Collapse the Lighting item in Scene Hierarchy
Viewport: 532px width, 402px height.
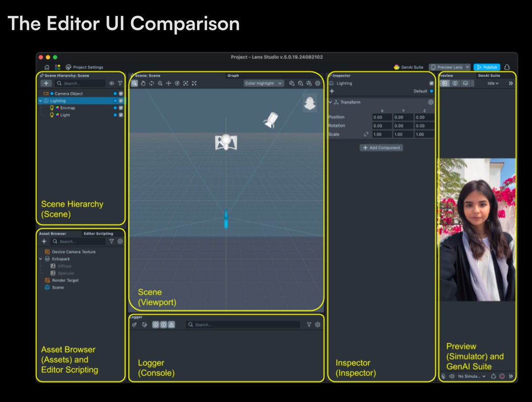coord(41,101)
